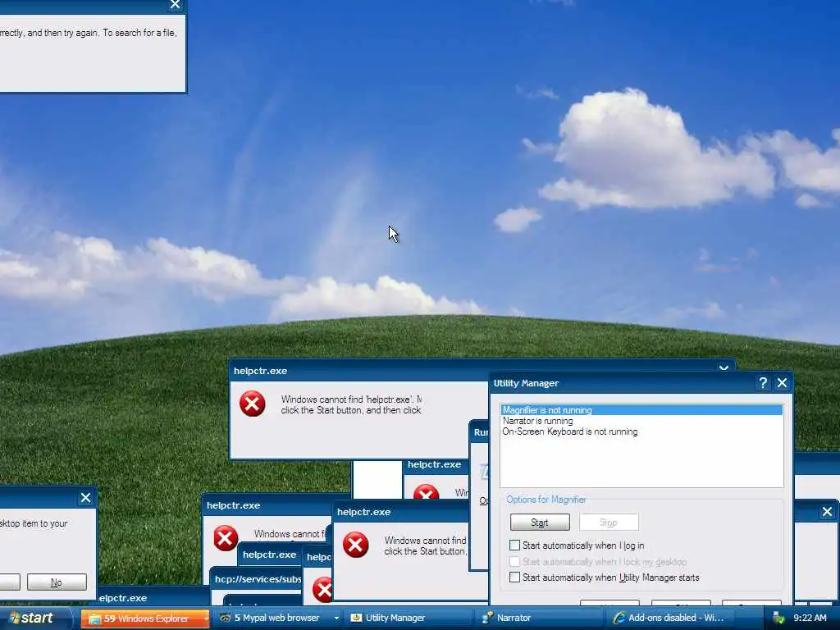Click 'Windows cannot find helpctr.exe' message in the largest helpctr.exe dialog
The image size is (840, 630).
pyautogui.click(x=351, y=404)
